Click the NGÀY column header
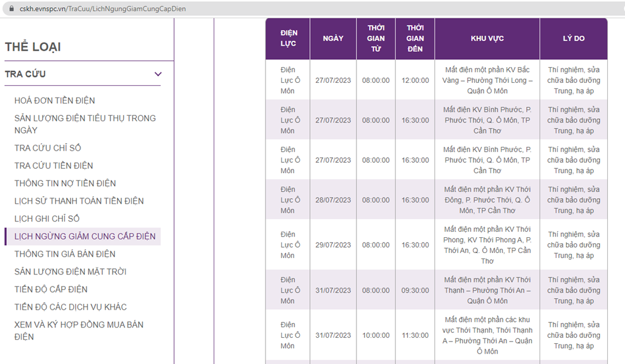 coord(333,38)
